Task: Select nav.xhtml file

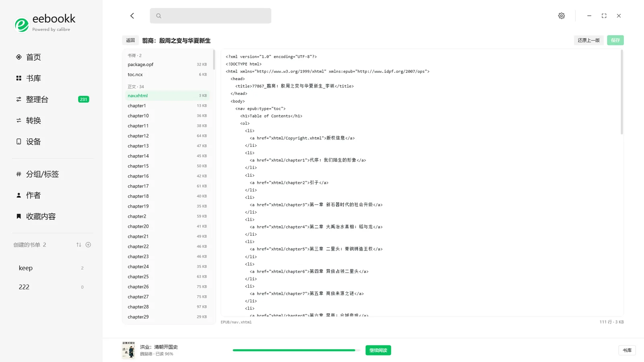Action: pos(167,96)
